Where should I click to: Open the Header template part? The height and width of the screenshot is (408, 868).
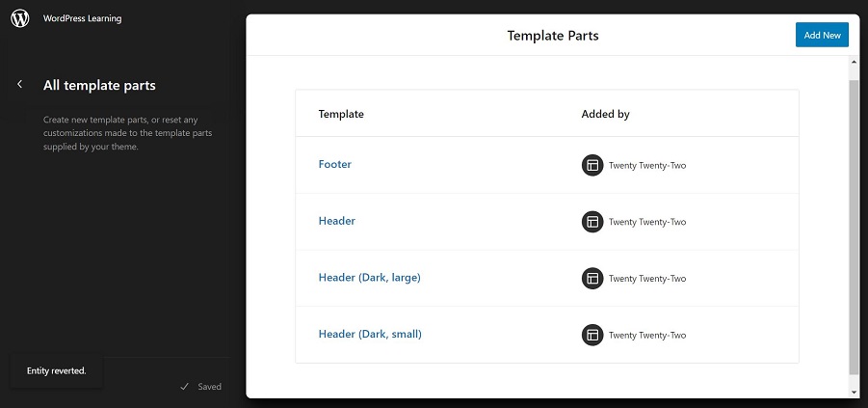(x=336, y=221)
